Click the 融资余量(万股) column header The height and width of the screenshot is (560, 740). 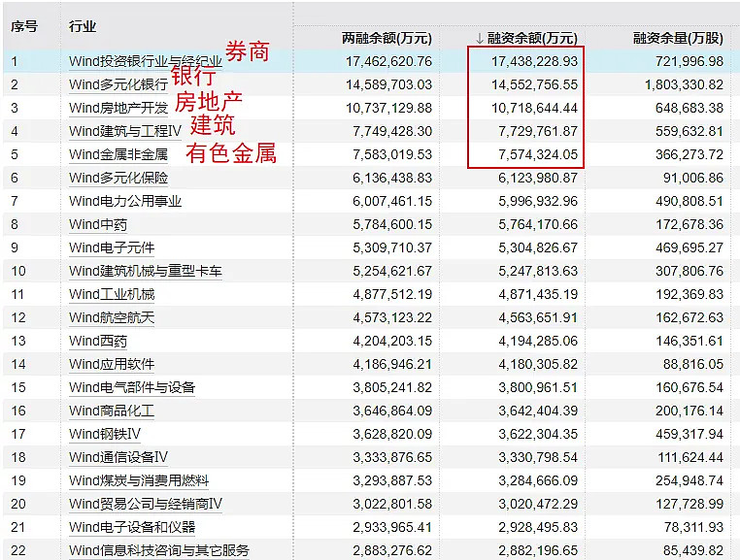[678, 38]
